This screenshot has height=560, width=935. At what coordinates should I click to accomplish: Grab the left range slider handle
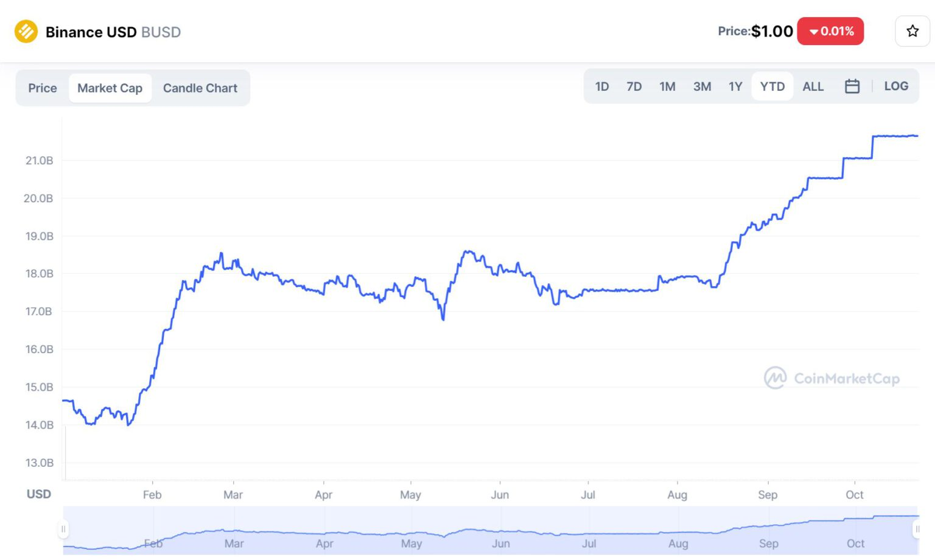click(x=63, y=529)
